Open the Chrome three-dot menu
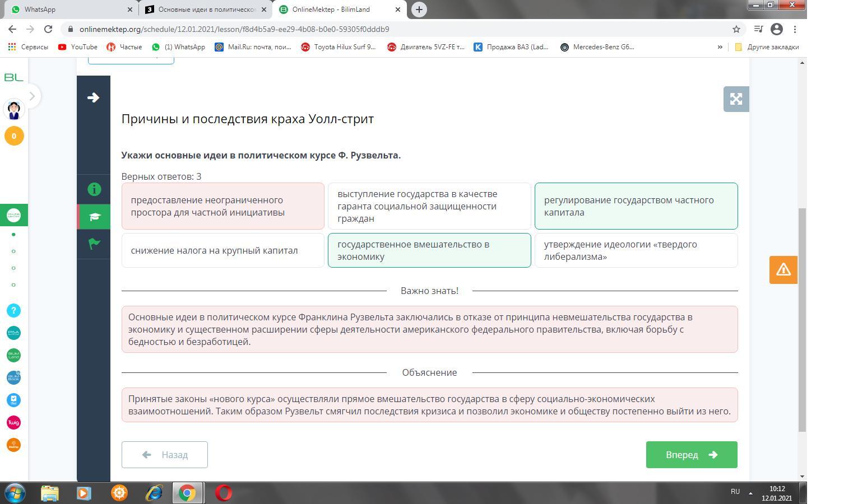867x504 pixels. click(795, 29)
